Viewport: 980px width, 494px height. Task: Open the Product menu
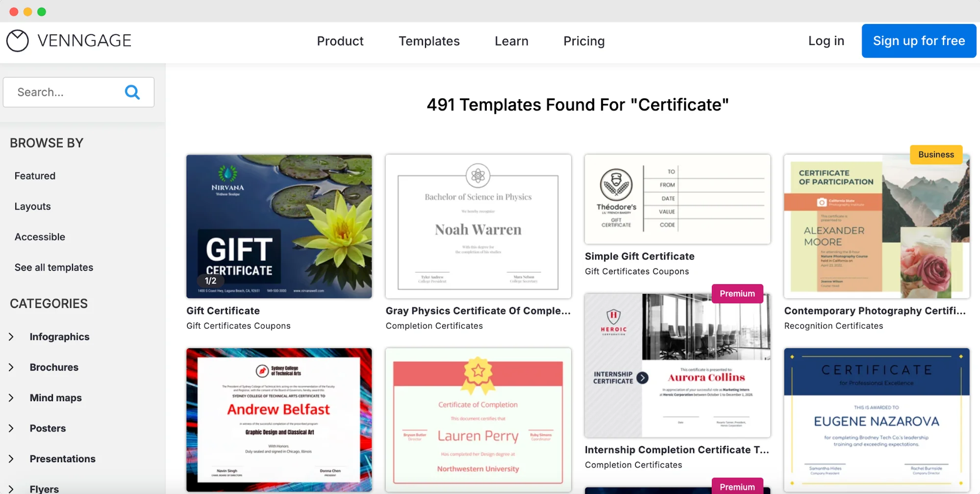pos(340,41)
